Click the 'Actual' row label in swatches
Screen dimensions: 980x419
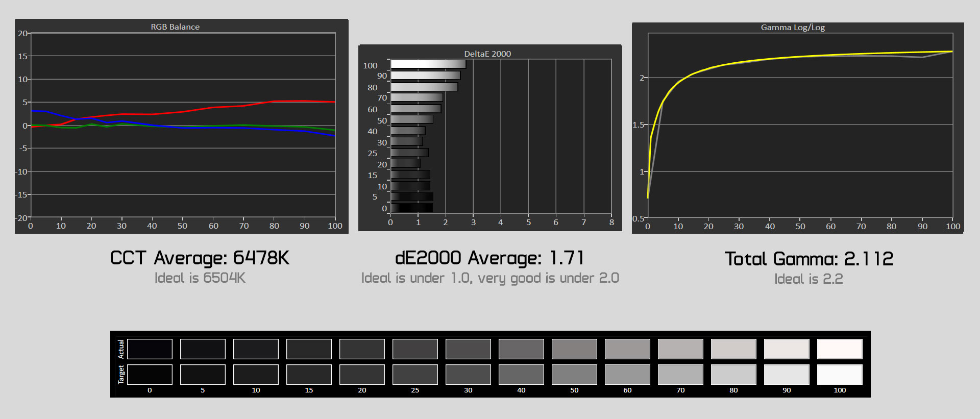(x=121, y=349)
